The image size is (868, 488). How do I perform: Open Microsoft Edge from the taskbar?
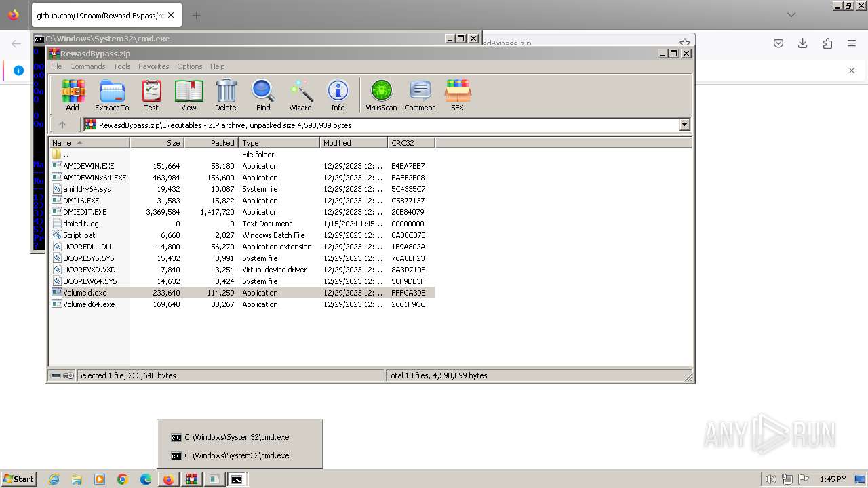(146, 479)
